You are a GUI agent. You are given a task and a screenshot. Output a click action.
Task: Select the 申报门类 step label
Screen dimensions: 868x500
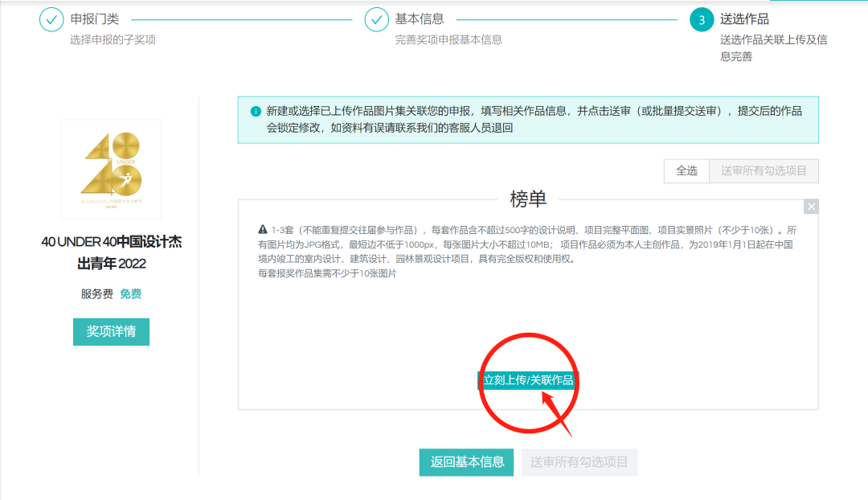click(96, 18)
